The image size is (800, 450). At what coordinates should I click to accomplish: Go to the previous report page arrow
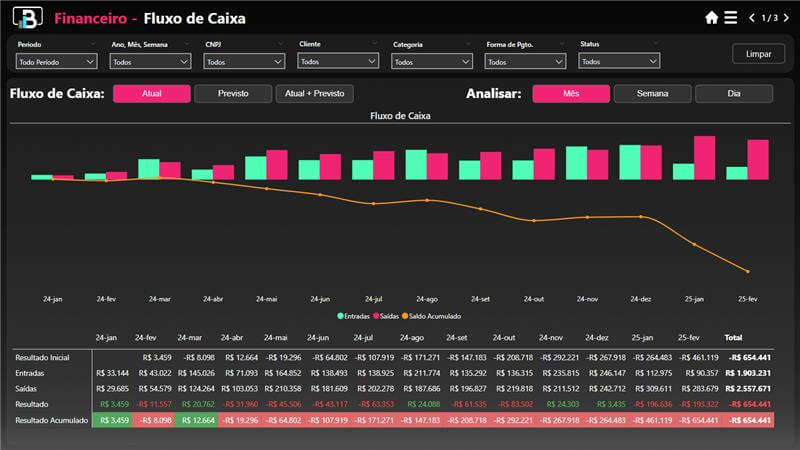click(x=752, y=18)
